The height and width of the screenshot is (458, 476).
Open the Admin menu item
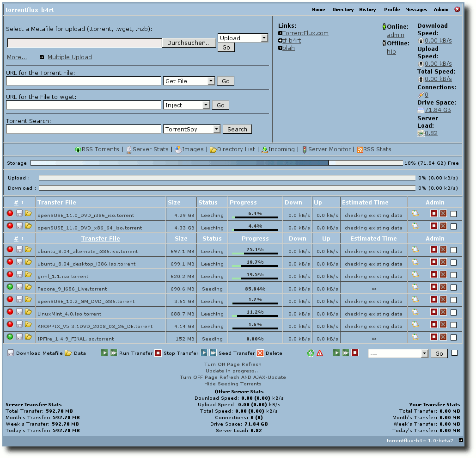[x=441, y=9]
